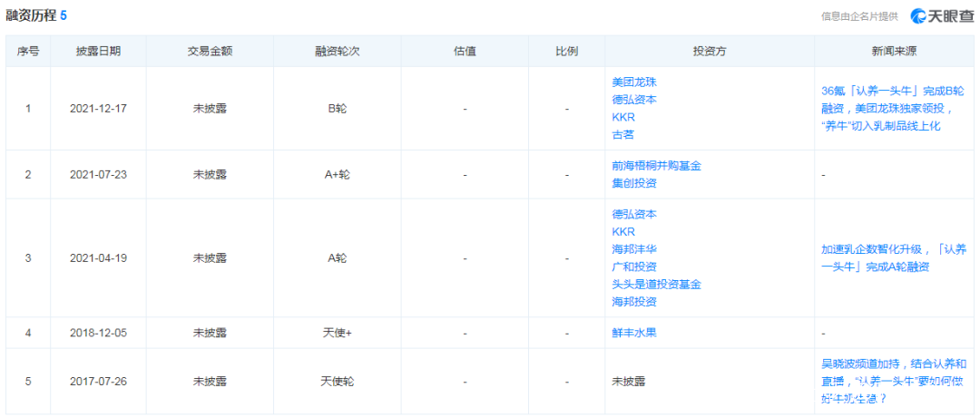Screen dimensions: 980x417
Task: Click the 比例 column header
Action: tap(566, 51)
